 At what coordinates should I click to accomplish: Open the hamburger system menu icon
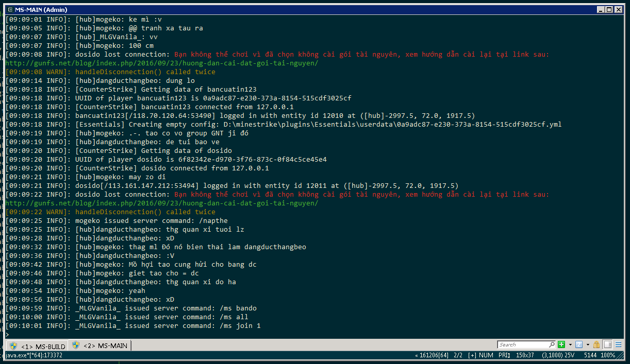click(618, 344)
